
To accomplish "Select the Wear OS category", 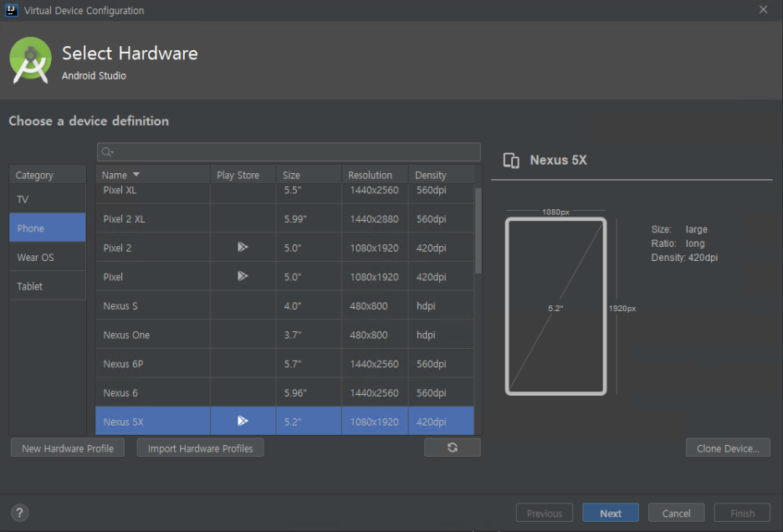I will (48, 258).
